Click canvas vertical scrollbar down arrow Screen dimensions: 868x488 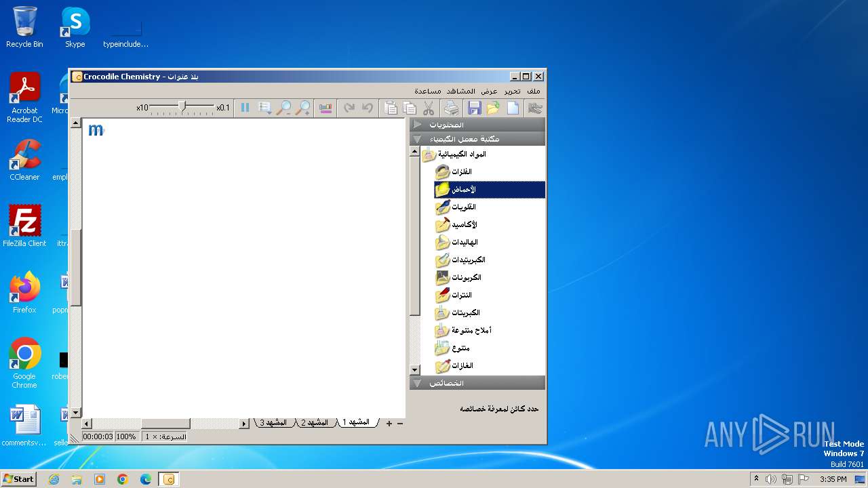(76, 413)
